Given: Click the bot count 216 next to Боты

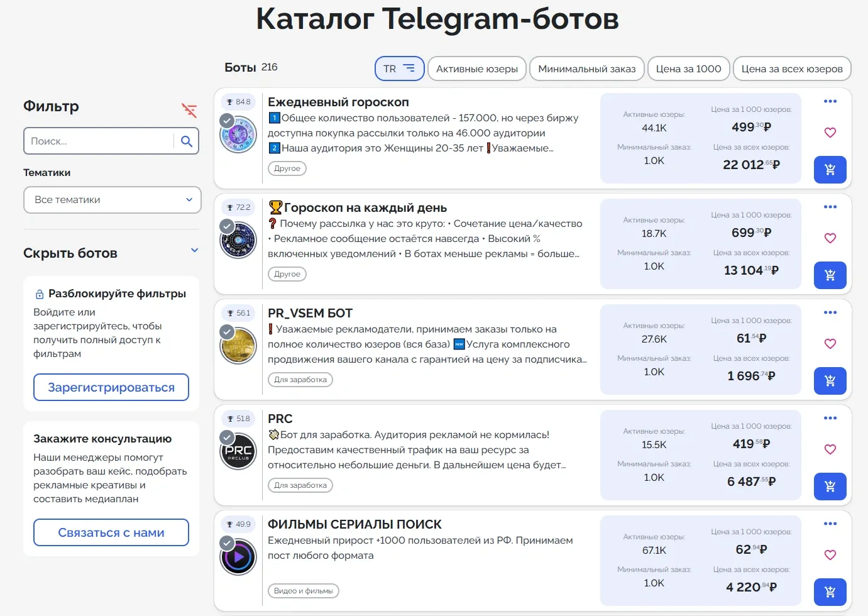Looking at the screenshot, I should (270, 67).
